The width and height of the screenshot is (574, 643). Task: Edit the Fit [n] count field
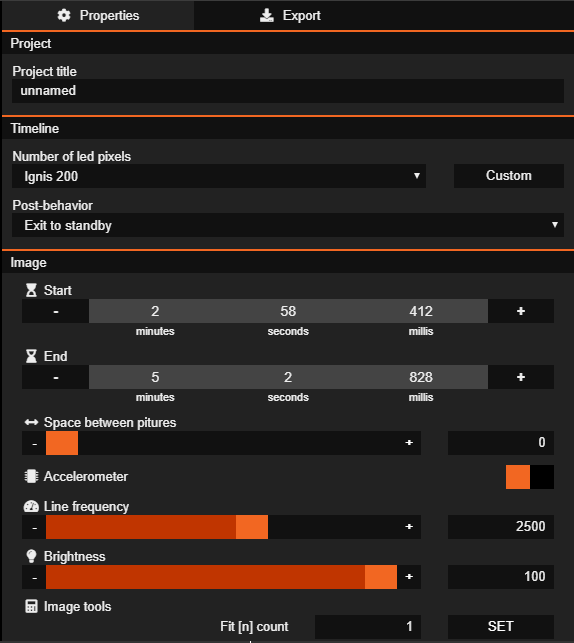coord(368,627)
